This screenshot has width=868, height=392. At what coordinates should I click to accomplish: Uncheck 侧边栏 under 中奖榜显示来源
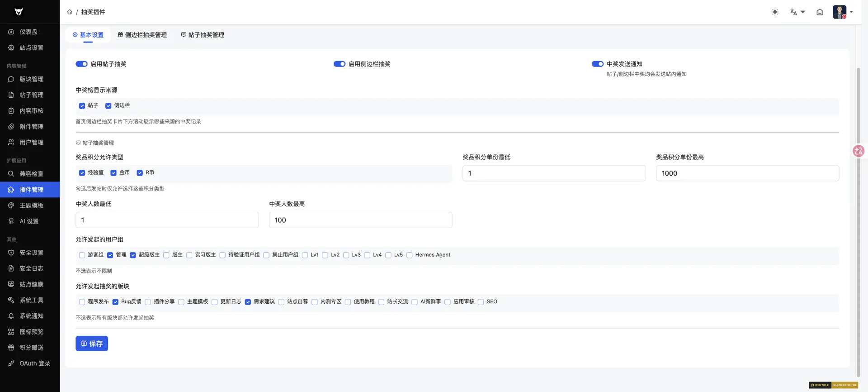[108, 105]
